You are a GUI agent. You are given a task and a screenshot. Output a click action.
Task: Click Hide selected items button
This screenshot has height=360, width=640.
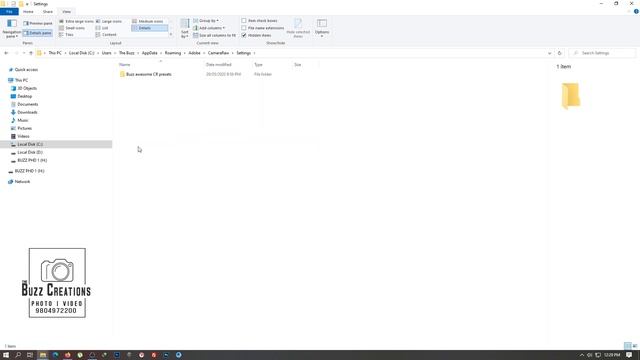[x=298, y=29]
